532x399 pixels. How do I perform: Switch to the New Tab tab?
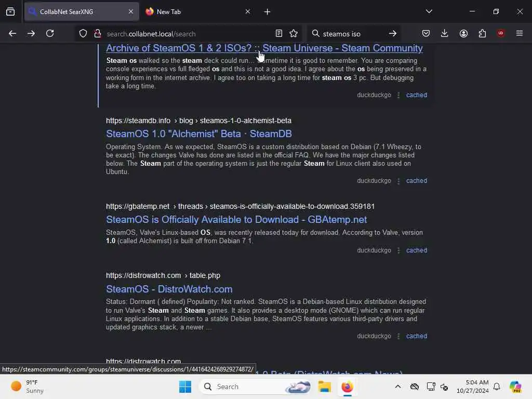(198, 11)
